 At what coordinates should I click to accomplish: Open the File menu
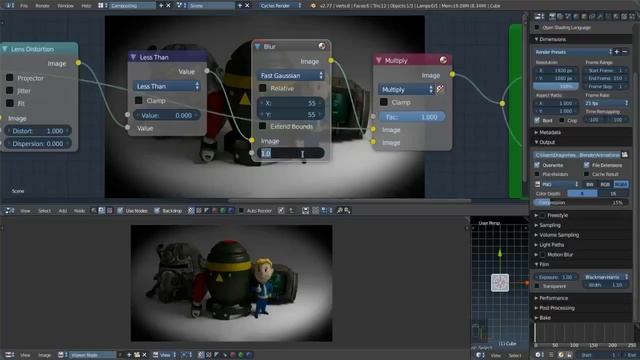pos(24,6)
